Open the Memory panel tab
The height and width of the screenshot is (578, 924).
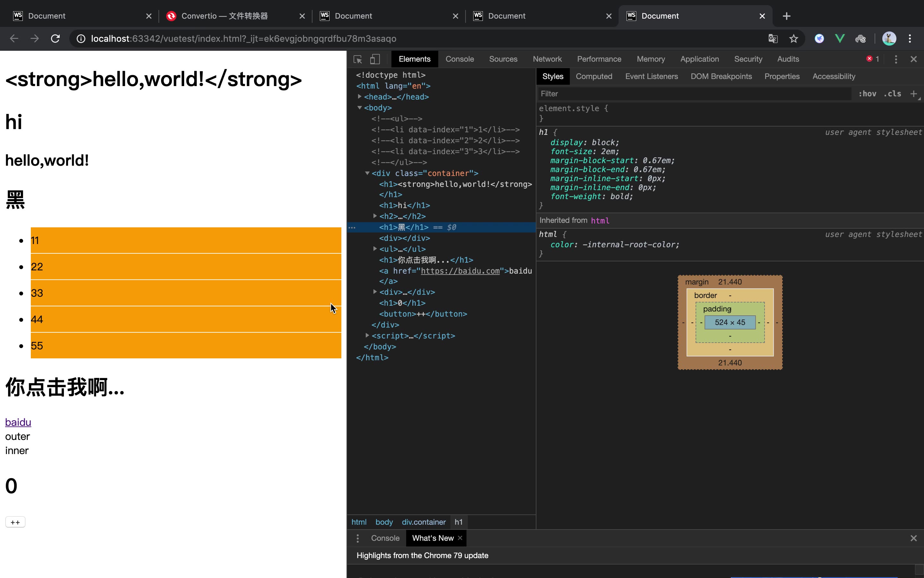[651, 59]
